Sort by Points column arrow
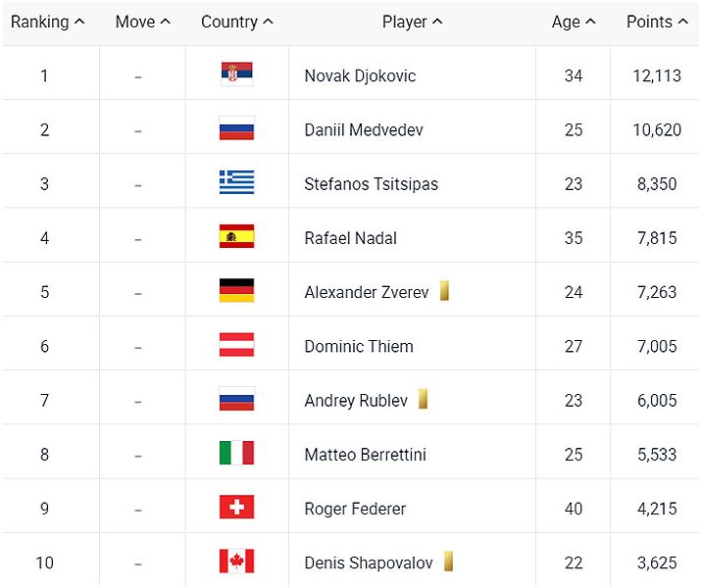The height and width of the screenshot is (588, 702). click(682, 21)
